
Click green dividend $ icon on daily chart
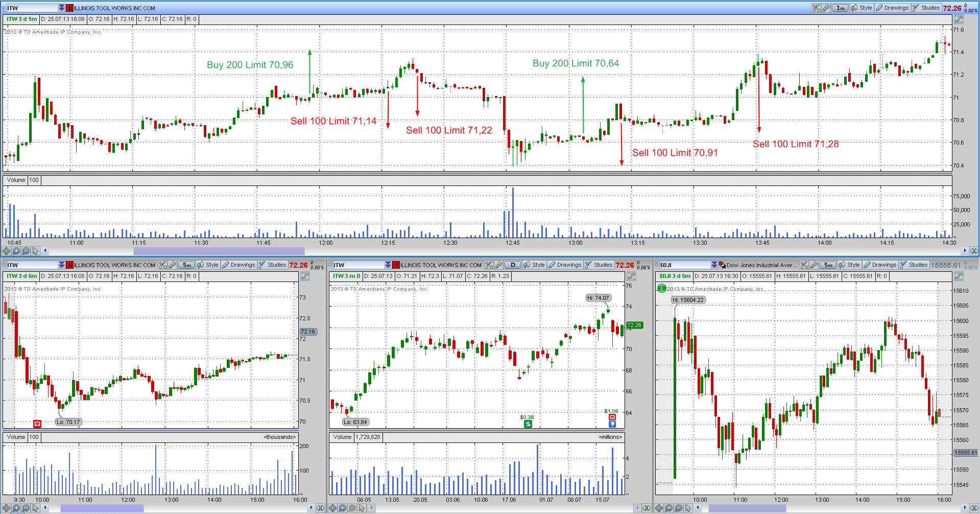point(528,424)
